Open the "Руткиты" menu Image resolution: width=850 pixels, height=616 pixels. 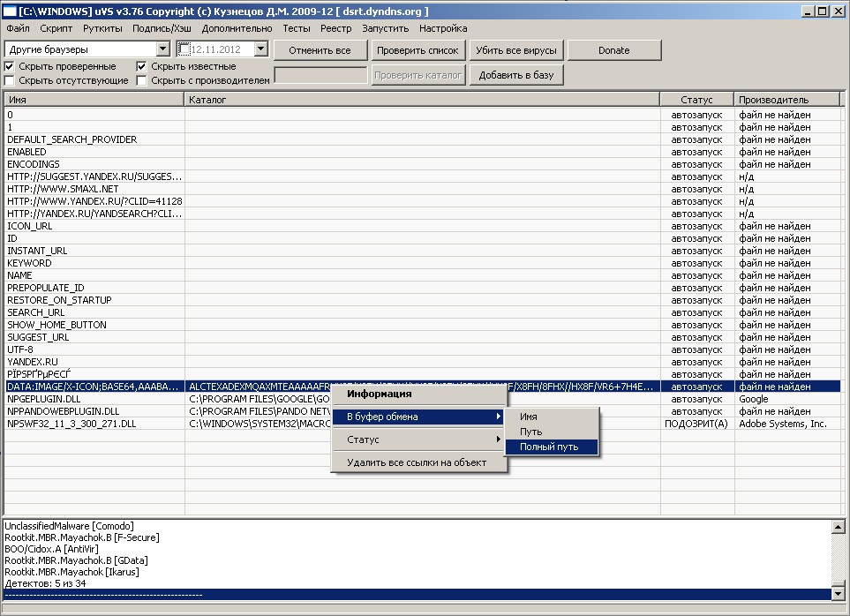tap(102, 28)
